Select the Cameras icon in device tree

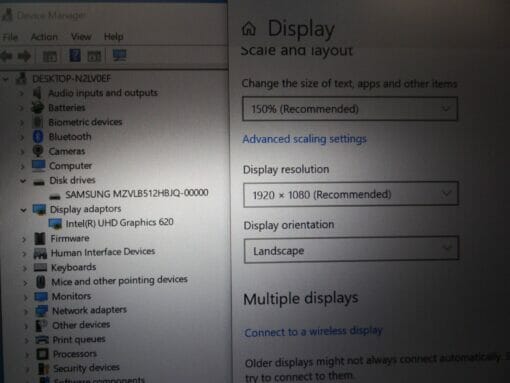click(x=38, y=151)
